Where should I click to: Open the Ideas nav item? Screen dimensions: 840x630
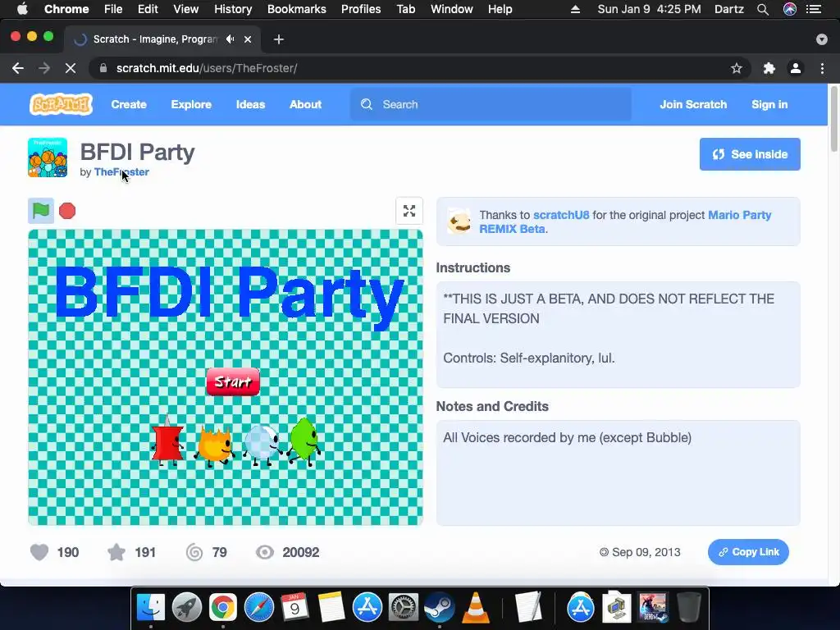click(251, 104)
